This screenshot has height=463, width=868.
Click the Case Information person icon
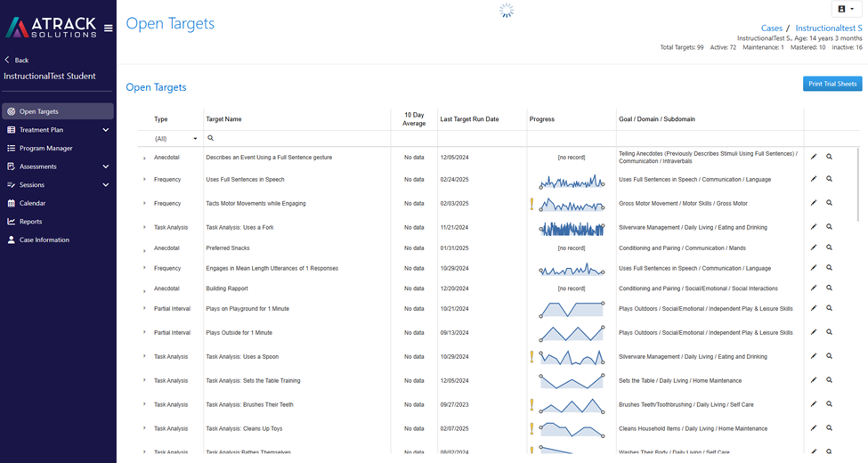pos(11,240)
